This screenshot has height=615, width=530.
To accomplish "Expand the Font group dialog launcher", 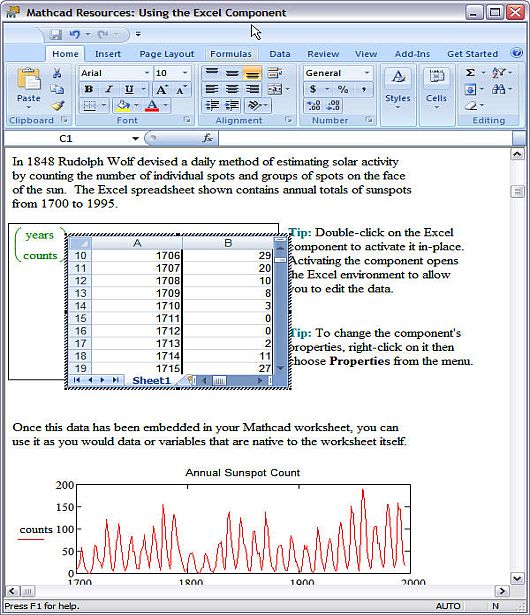I will pos(188,120).
